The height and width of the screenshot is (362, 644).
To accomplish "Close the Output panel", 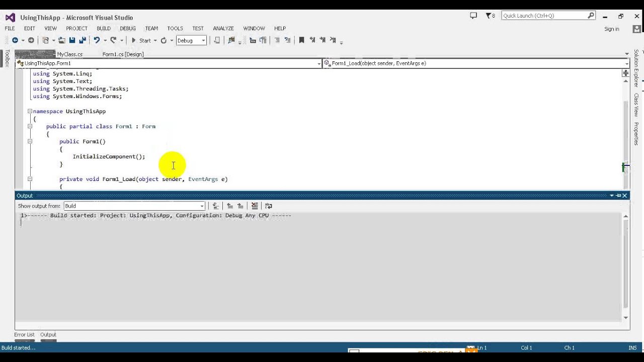I will [x=625, y=196].
